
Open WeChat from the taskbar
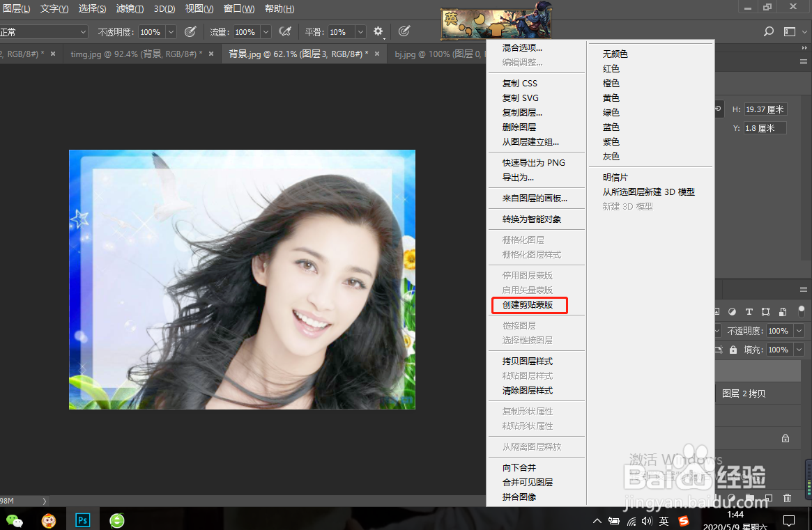(x=14, y=520)
